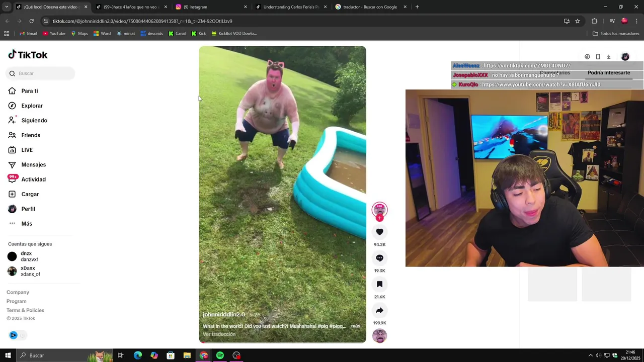Click the install app icon in address bar
The image size is (644, 362).
tap(567, 21)
